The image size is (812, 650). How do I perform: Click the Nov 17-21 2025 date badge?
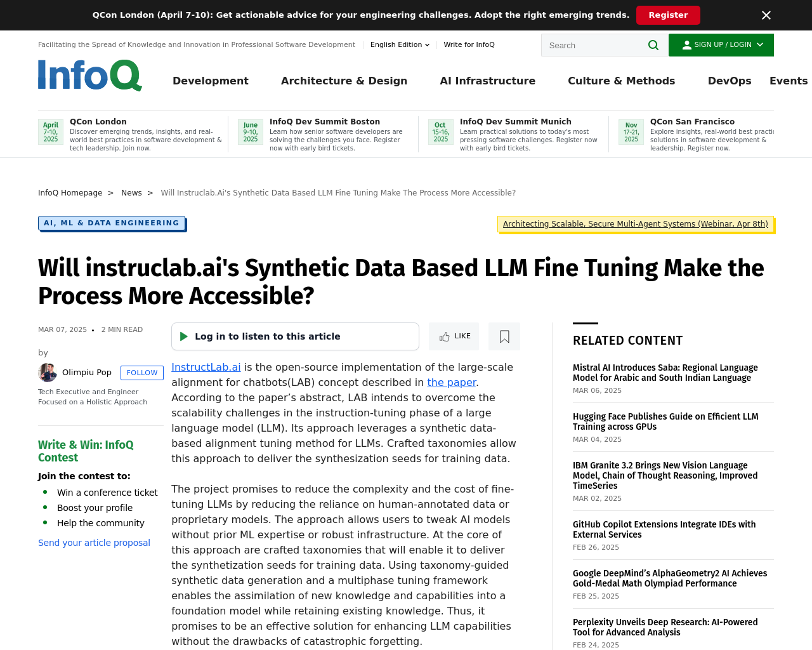tap(631, 132)
